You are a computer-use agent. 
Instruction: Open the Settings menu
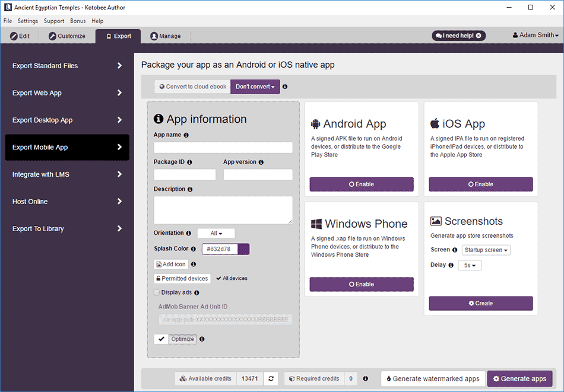coord(27,21)
